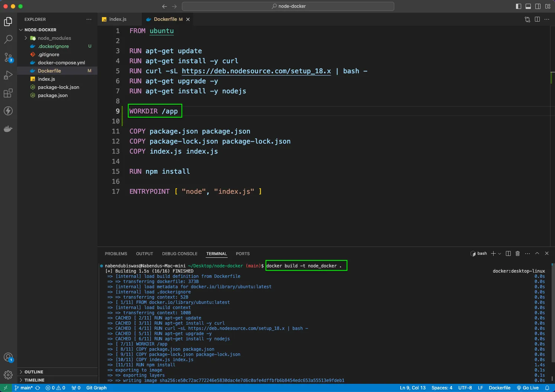Open the terminal launch profile dropdown arrow
This screenshot has width=555, height=392.
(499, 253)
